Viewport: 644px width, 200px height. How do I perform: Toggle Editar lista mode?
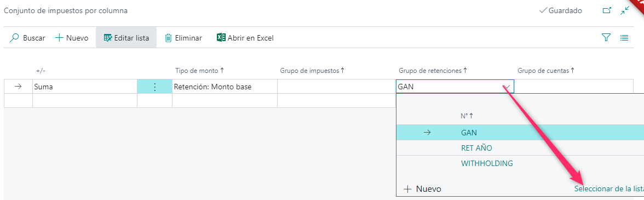(126, 38)
